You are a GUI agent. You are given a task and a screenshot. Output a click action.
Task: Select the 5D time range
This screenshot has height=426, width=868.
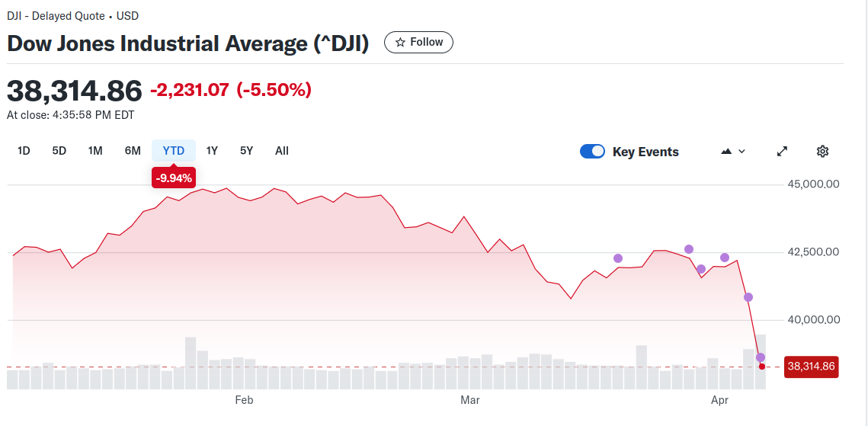pos(59,151)
